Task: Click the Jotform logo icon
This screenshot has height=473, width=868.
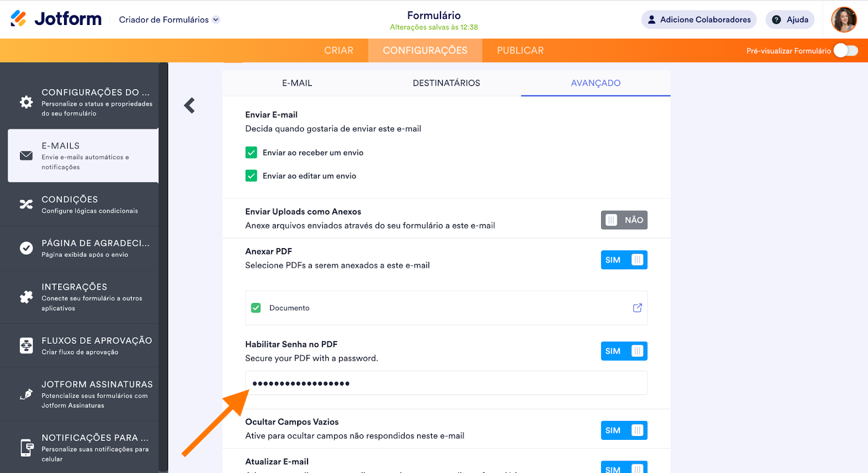Action: [x=18, y=18]
